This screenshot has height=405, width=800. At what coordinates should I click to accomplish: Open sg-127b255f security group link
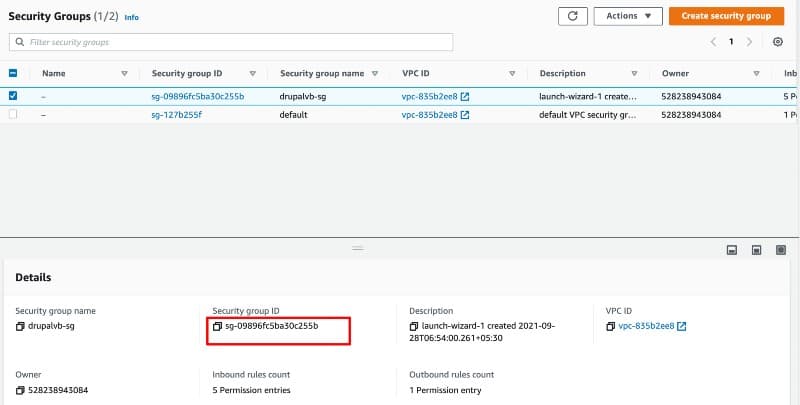point(176,115)
